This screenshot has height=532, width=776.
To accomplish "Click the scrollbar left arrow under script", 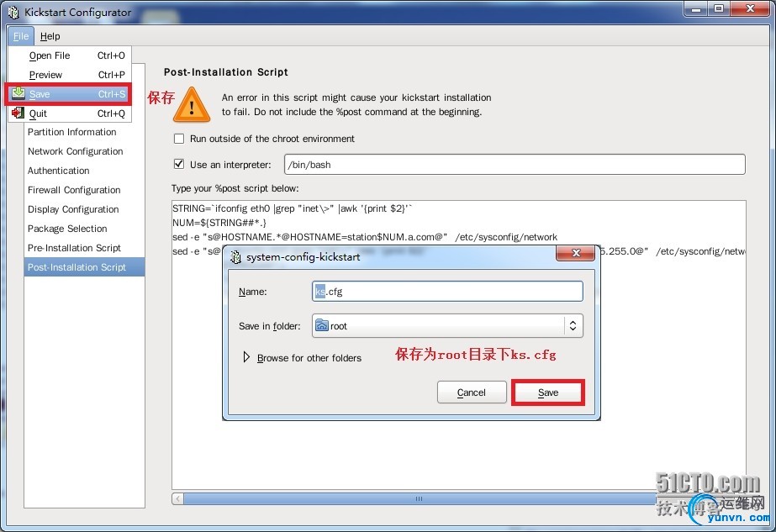I will pos(177,498).
